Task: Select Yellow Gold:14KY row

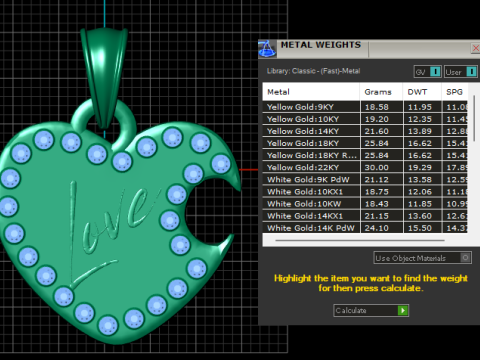Action: 365,131
